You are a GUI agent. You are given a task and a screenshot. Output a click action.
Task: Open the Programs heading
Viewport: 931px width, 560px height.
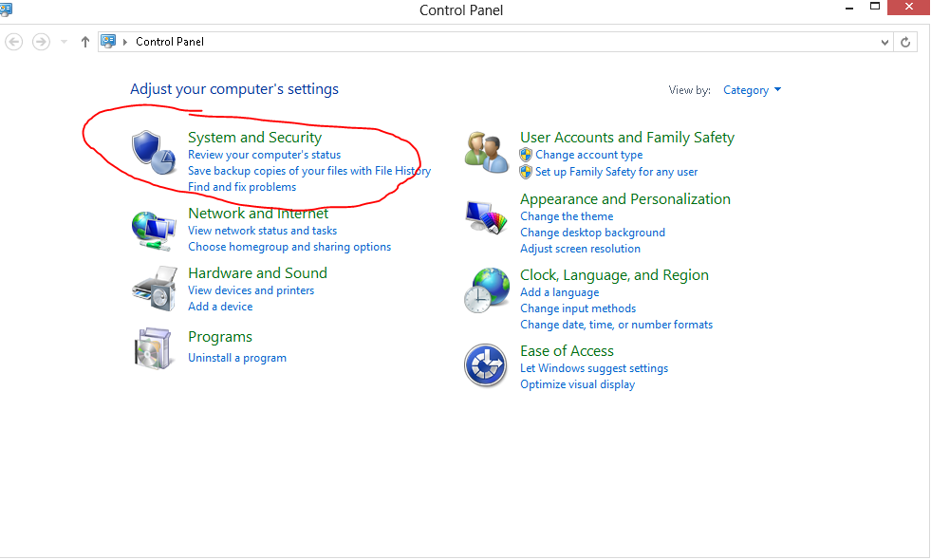(220, 337)
